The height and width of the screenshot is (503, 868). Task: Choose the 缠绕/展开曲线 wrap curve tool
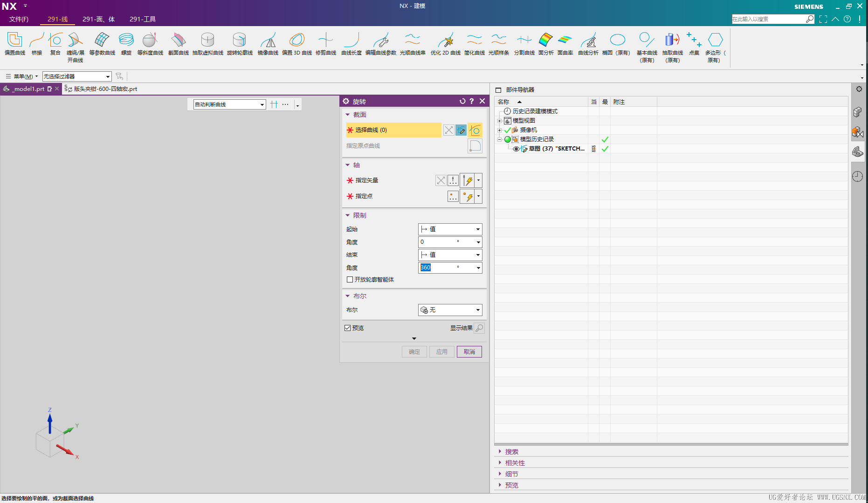76,47
